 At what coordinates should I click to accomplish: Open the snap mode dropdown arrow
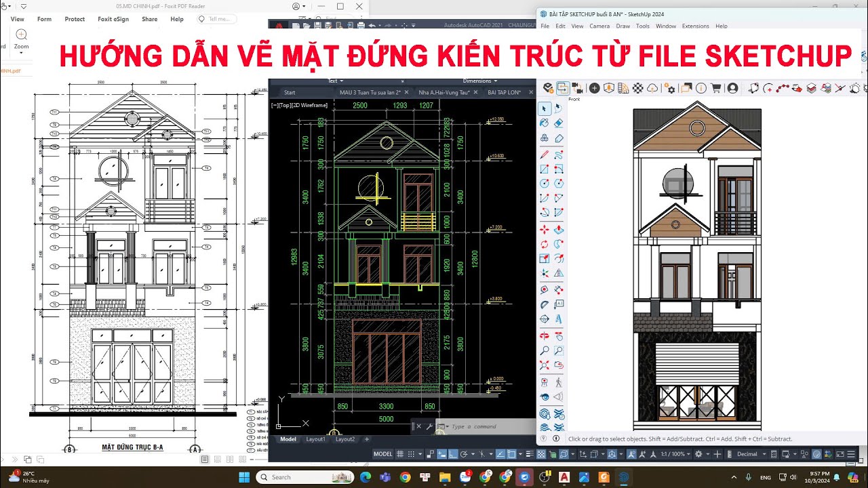420,454
